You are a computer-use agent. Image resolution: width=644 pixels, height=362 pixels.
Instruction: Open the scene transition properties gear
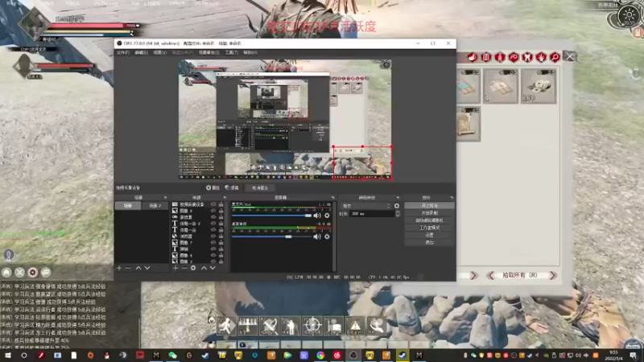pos(397,206)
